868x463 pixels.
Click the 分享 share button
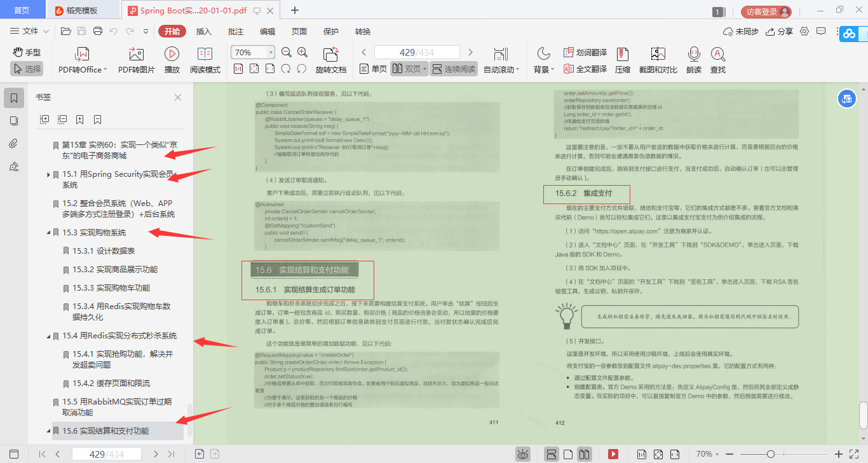pos(780,31)
